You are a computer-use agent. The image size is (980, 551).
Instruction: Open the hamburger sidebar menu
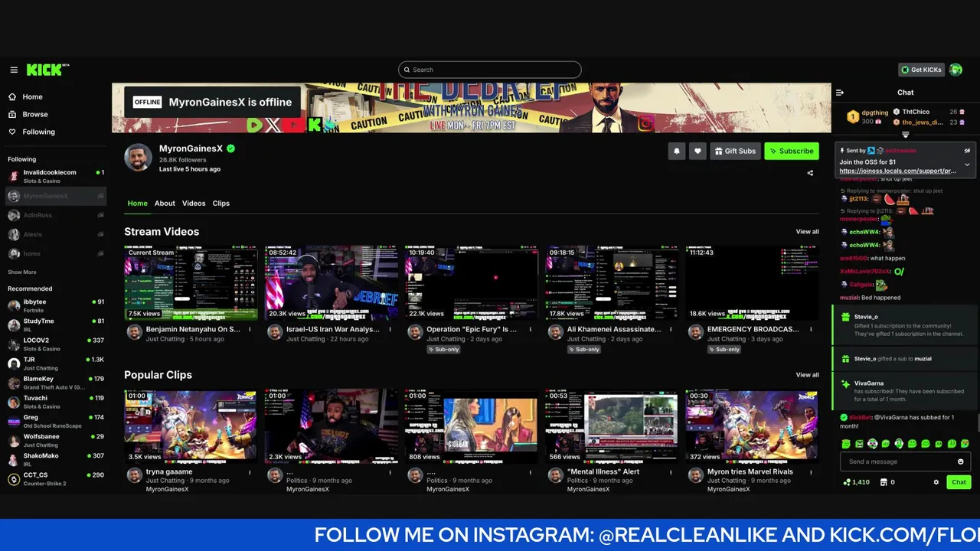[x=14, y=70]
